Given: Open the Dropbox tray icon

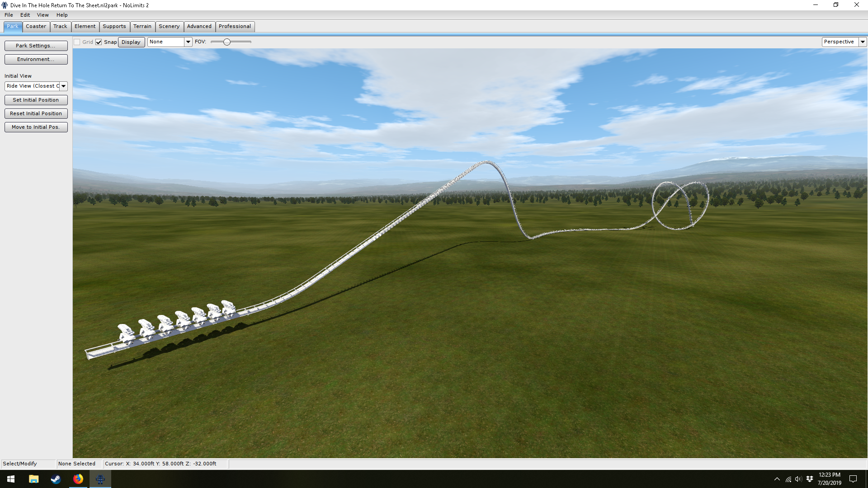Looking at the screenshot, I should pyautogui.click(x=810, y=479).
